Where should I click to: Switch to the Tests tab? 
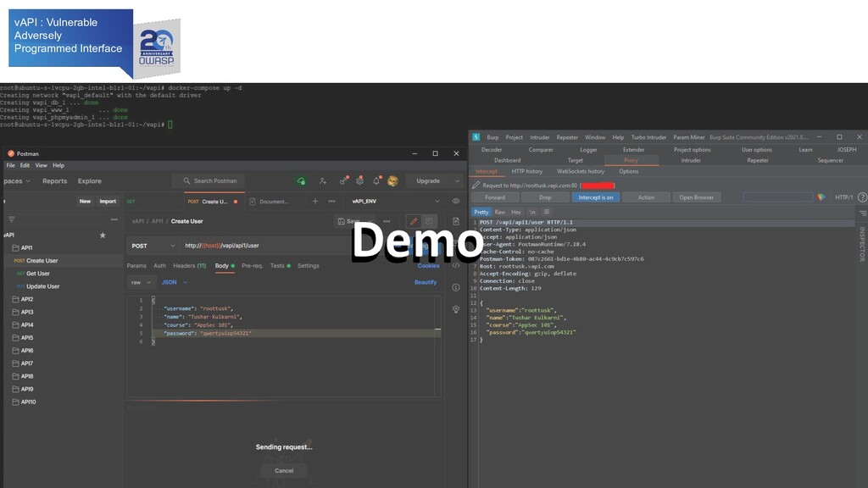pos(280,266)
